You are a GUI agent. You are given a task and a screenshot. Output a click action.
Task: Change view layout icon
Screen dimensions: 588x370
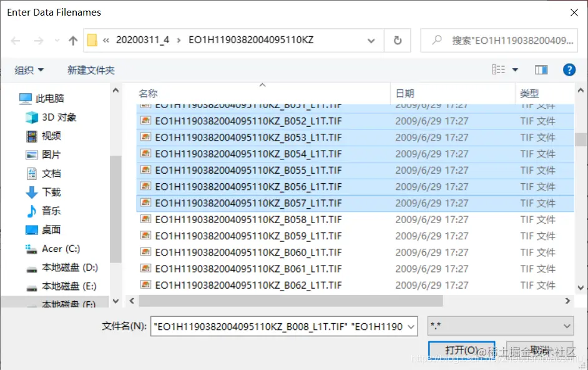(x=498, y=69)
